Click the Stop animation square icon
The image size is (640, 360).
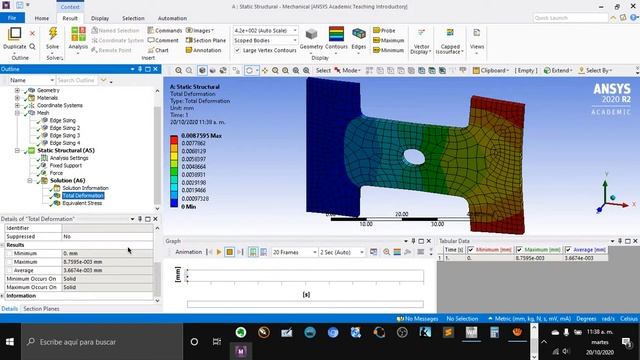click(x=229, y=252)
